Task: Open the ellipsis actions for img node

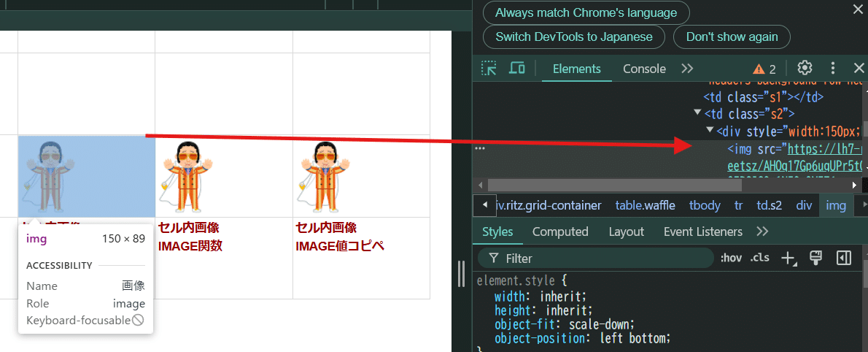Action: [x=480, y=148]
